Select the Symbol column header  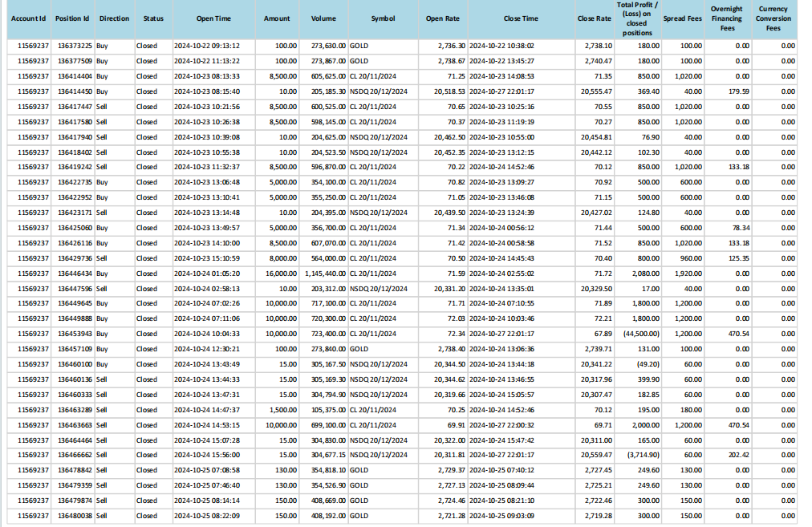point(383,18)
